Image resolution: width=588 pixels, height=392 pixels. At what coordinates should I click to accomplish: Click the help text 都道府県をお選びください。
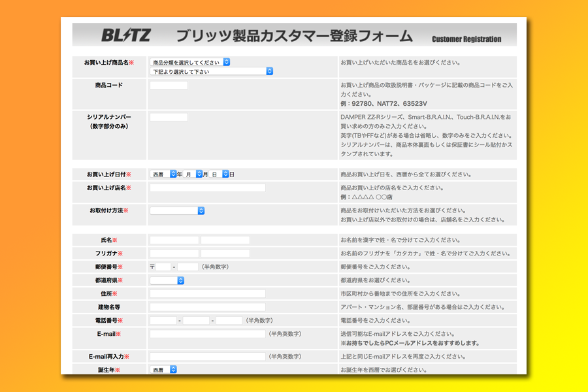pos(376,280)
